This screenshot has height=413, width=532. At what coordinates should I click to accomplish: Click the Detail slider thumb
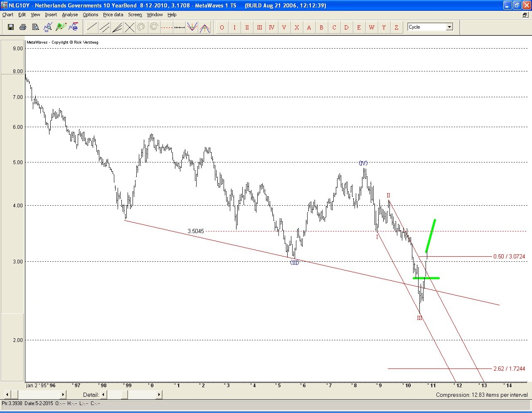(124, 394)
